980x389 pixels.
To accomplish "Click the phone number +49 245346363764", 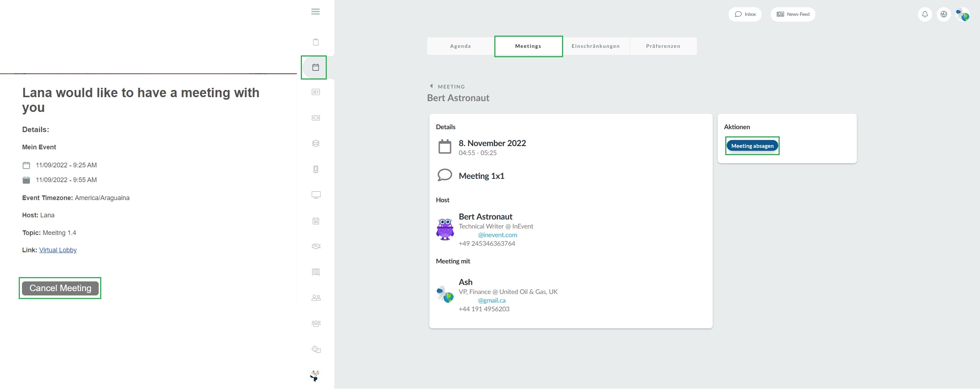I will (487, 244).
